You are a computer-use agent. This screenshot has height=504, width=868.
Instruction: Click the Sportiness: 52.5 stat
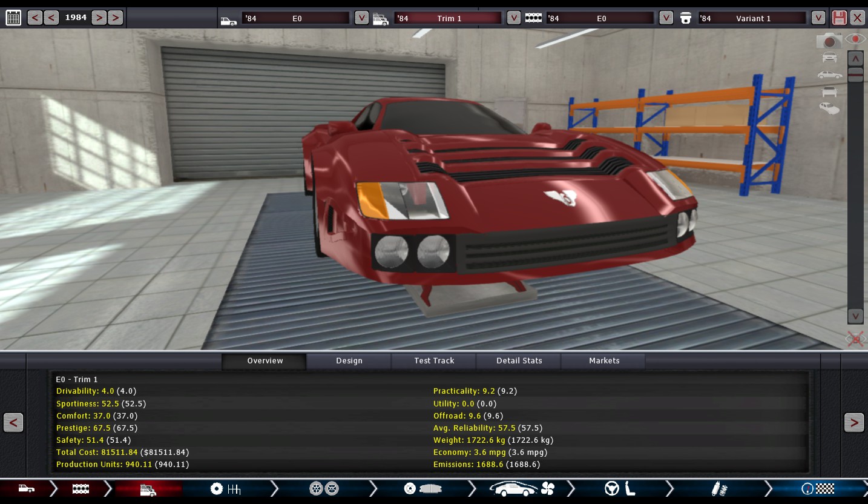[x=101, y=403]
